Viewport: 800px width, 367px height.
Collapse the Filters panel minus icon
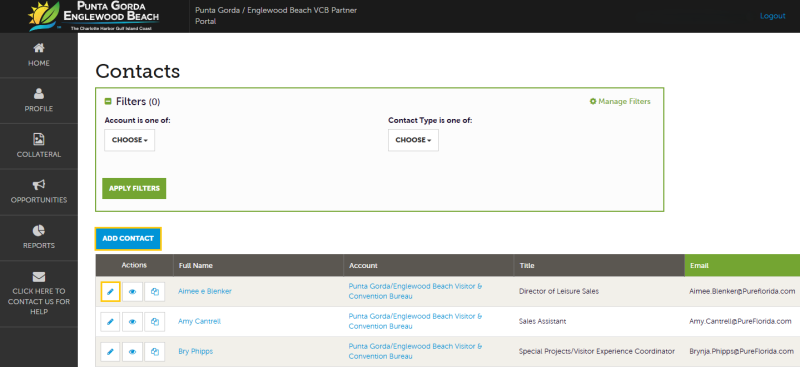point(108,102)
